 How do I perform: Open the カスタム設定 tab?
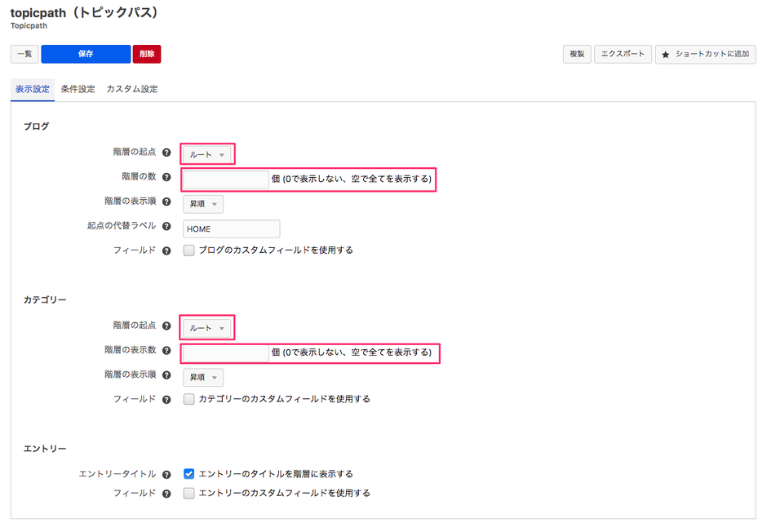point(132,89)
